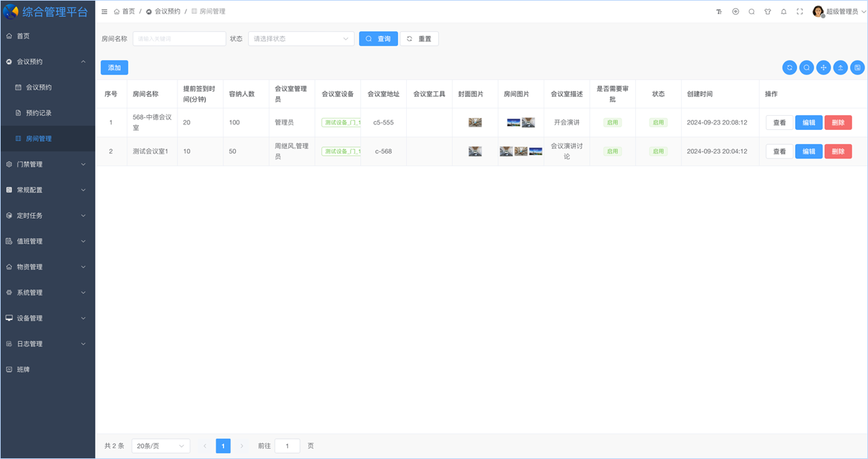868x459 pixels.
Task: Click 启用 status toggle for 568-中德会议室
Action: 658,123
